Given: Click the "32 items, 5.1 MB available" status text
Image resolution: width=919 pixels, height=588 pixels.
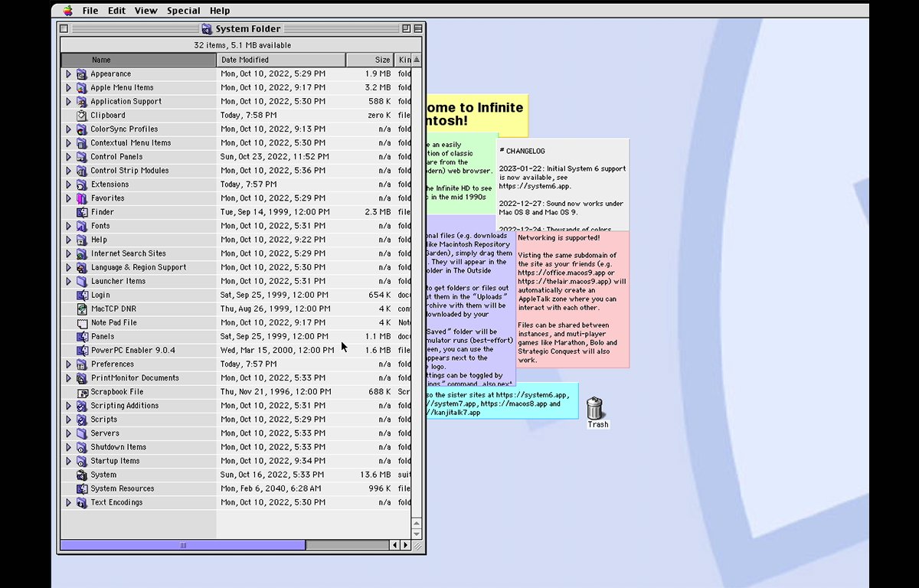Looking at the screenshot, I should click(242, 45).
